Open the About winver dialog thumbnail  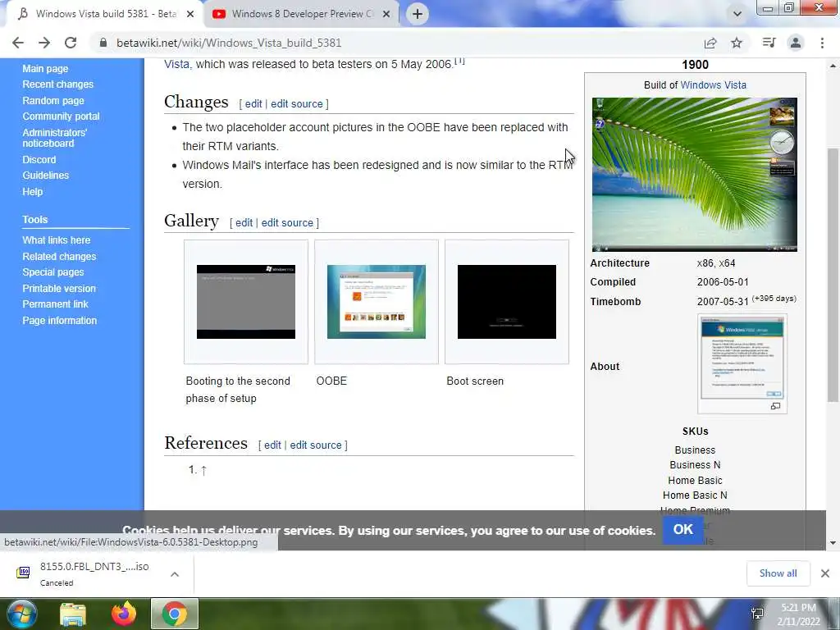[x=742, y=358]
